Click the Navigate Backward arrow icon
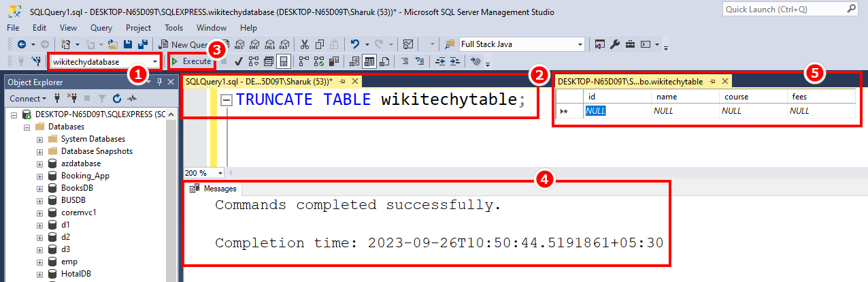Viewport: 868px width, 282px height. tap(21, 44)
